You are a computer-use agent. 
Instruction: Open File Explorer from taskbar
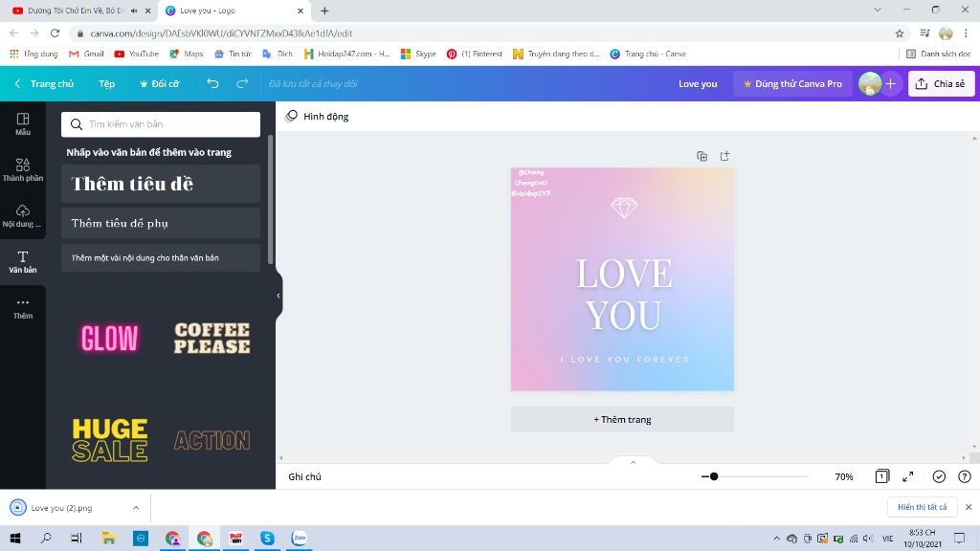coord(109,538)
